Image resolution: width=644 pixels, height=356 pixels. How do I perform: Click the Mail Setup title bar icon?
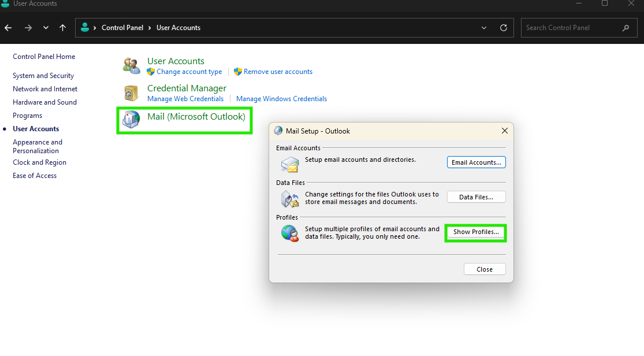coord(278,131)
